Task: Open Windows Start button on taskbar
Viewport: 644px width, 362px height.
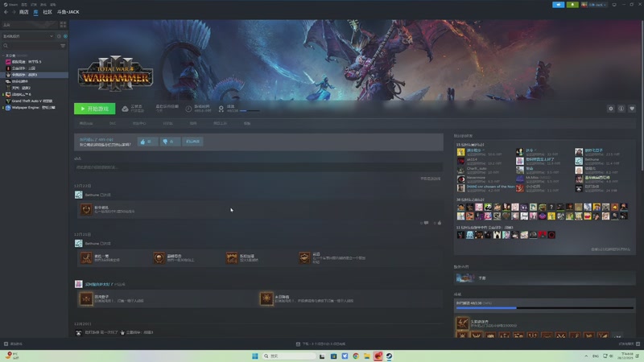Action: (255, 356)
